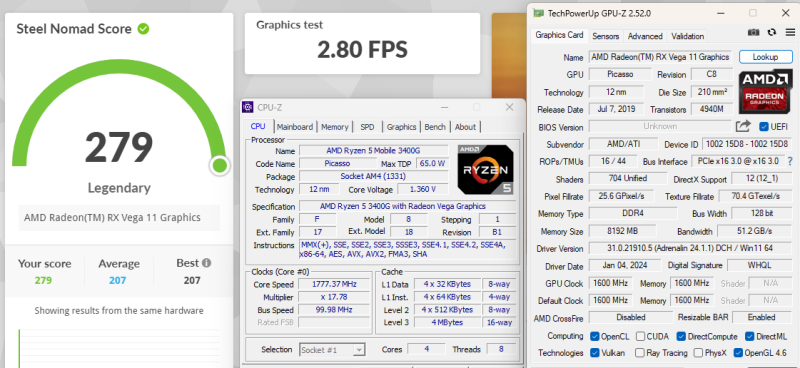Click the Max TDP 65.0 W value
Viewport: 800px width, 368px height.
(433, 164)
